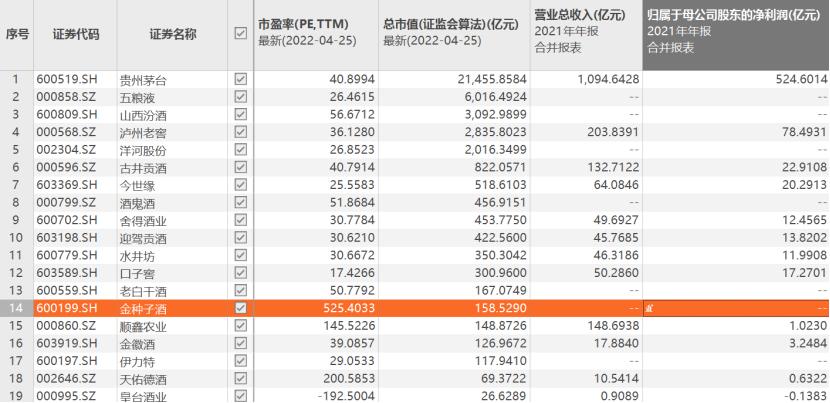Toggle checkbox in 今世缘 row
This screenshot has height=403, width=830.
[240, 185]
